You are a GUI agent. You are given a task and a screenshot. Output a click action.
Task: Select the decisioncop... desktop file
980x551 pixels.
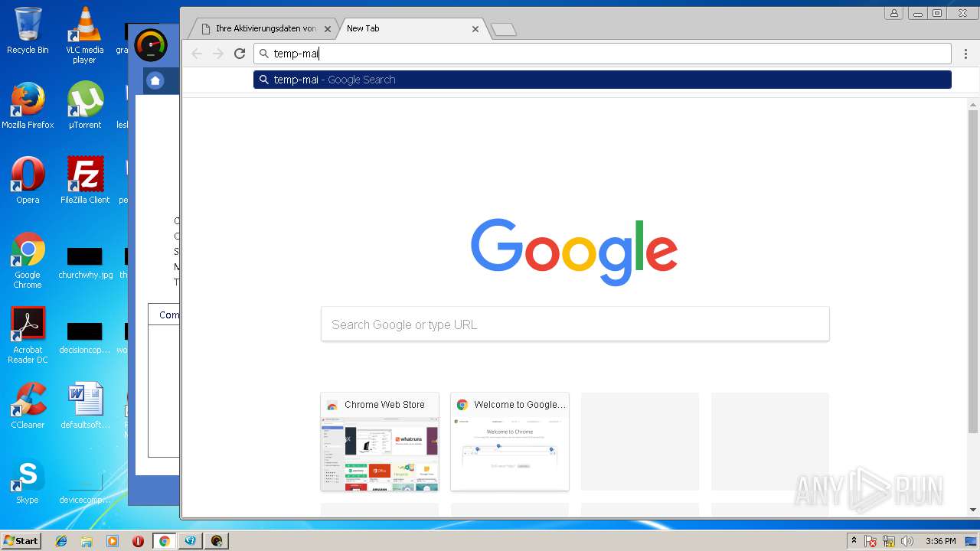point(84,337)
